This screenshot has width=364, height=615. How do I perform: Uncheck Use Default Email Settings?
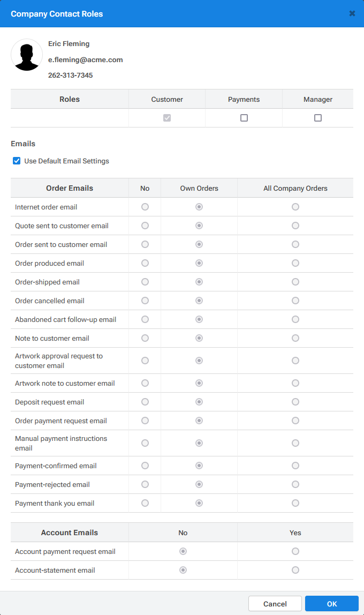(17, 161)
